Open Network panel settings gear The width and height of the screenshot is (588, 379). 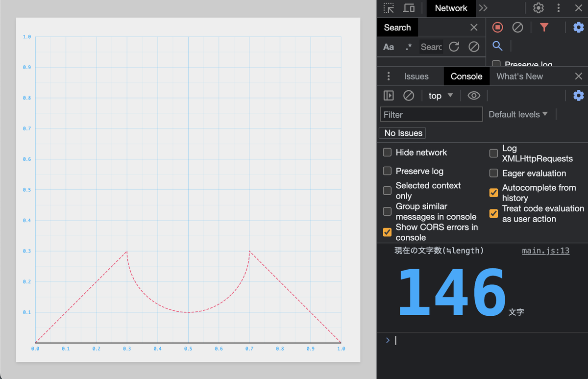click(579, 27)
